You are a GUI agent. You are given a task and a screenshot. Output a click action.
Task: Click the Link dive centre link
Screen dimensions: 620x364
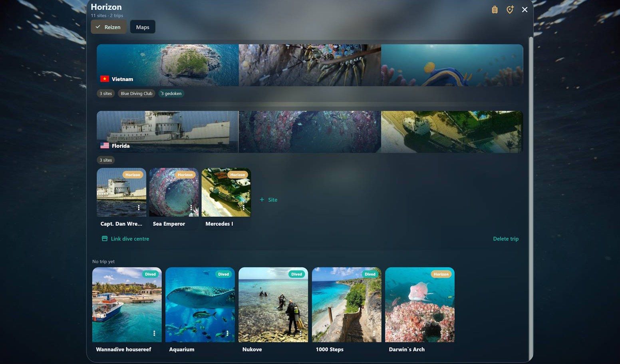coord(125,239)
